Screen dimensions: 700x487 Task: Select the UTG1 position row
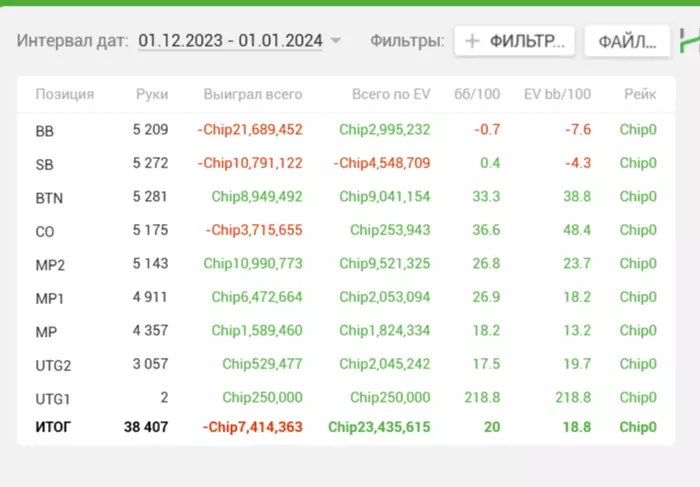[x=53, y=398]
